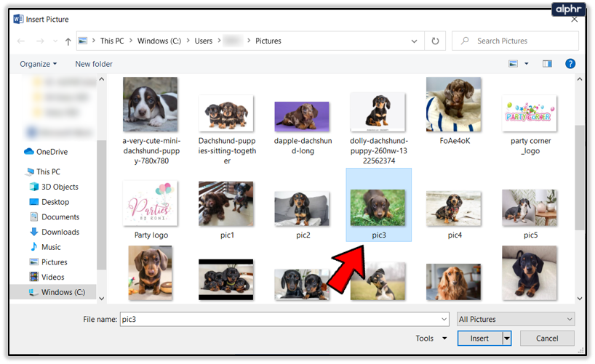Click the chevron after Users in path
The image size is (595, 364).
pyautogui.click(x=219, y=41)
